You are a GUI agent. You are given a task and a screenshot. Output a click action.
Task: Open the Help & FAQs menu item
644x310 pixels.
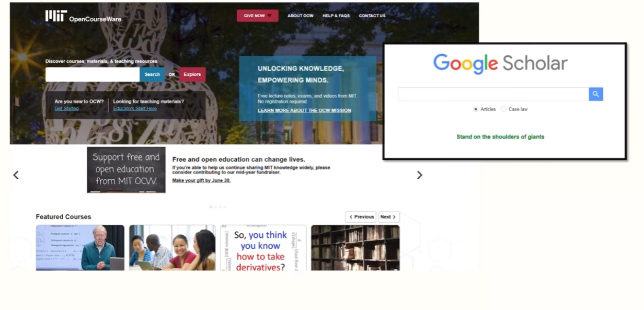click(336, 16)
